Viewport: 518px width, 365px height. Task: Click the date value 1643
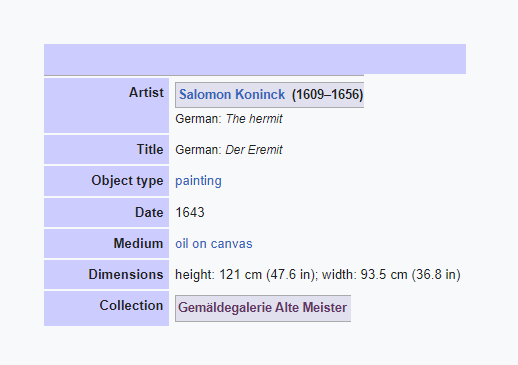point(190,212)
